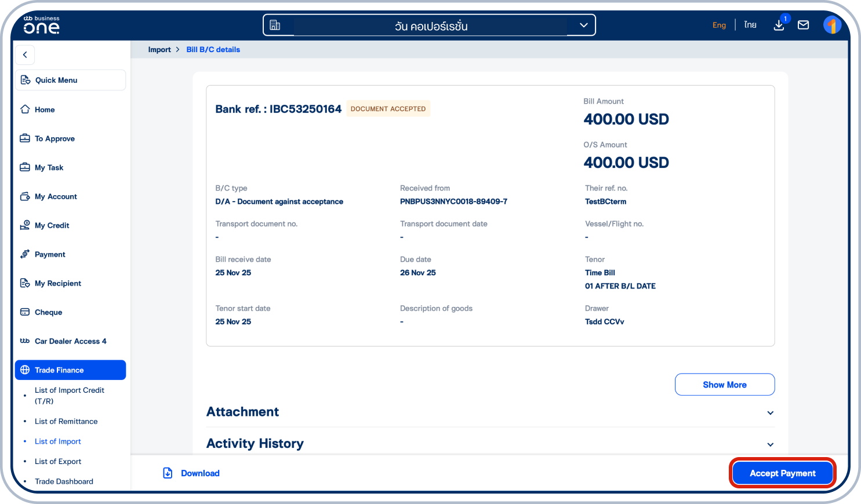Open the mail envelope icon in top bar

pos(803,25)
